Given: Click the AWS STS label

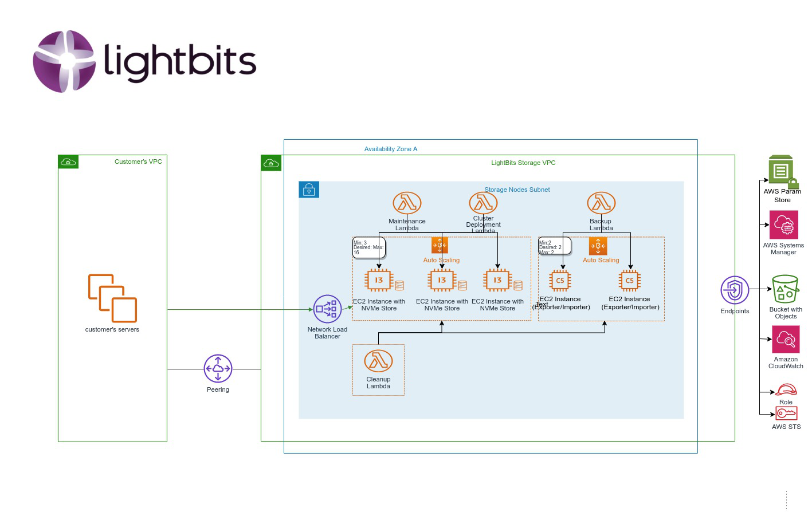Looking at the screenshot, I should point(786,427).
